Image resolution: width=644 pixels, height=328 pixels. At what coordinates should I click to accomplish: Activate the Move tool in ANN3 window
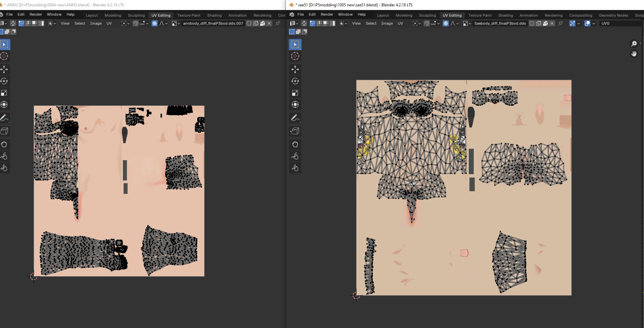(x=4, y=69)
